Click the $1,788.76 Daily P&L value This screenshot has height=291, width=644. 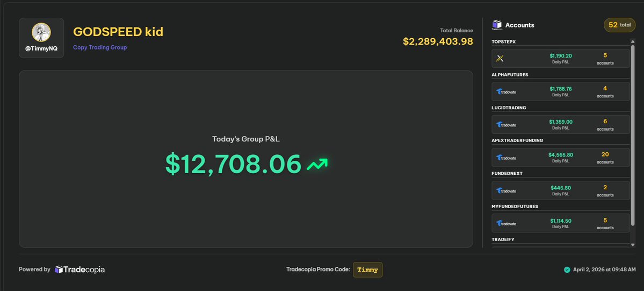click(x=561, y=89)
